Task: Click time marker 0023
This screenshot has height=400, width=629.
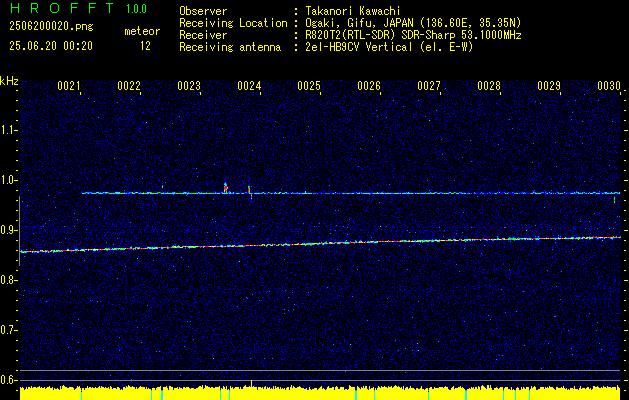Action: tap(189, 86)
